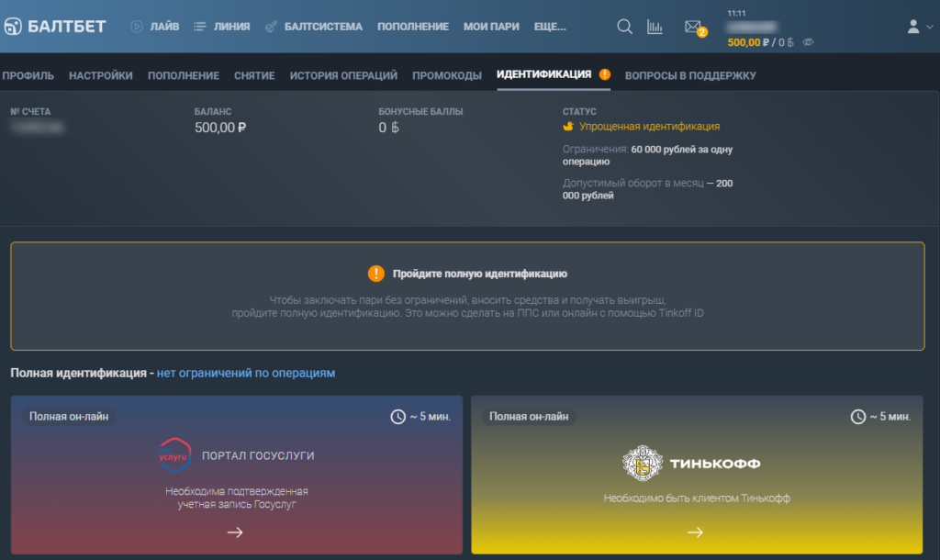This screenshot has width=940, height=560.
Task: Click нет ограничений по операциям link
Action: (246, 373)
